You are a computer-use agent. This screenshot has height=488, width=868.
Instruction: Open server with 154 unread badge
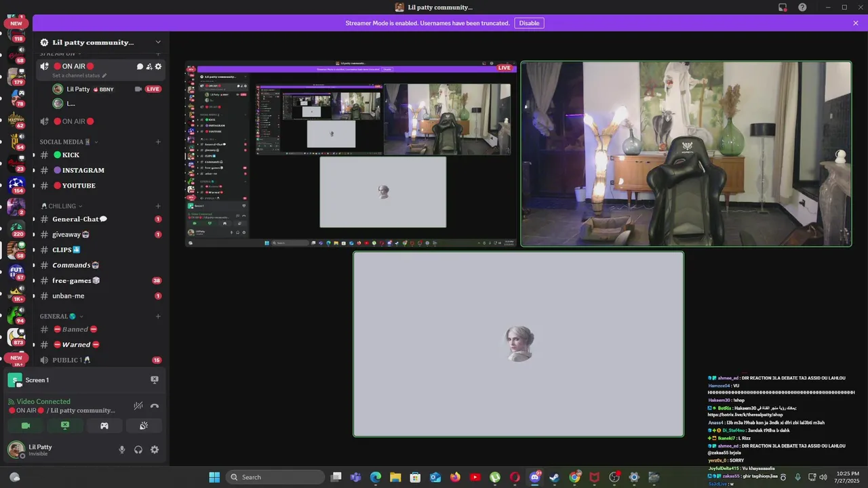point(16,184)
